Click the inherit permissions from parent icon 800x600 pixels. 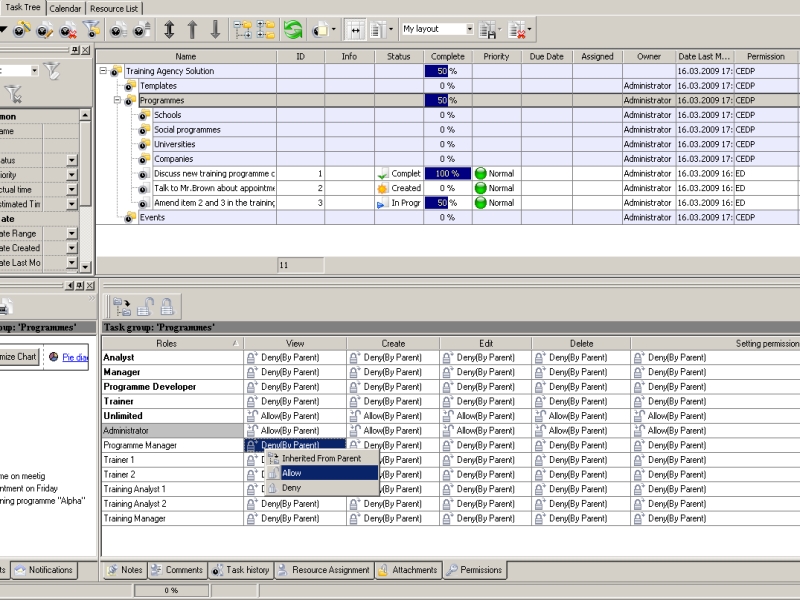pyautogui.click(x=121, y=307)
